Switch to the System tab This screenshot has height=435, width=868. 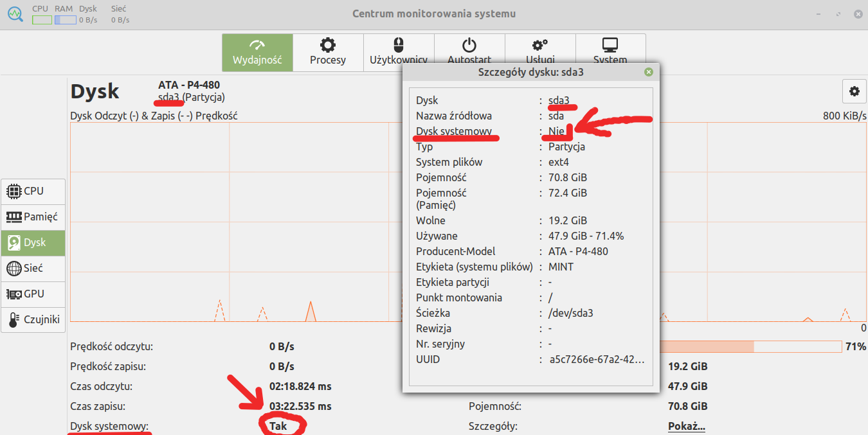pyautogui.click(x=610, y=53)
